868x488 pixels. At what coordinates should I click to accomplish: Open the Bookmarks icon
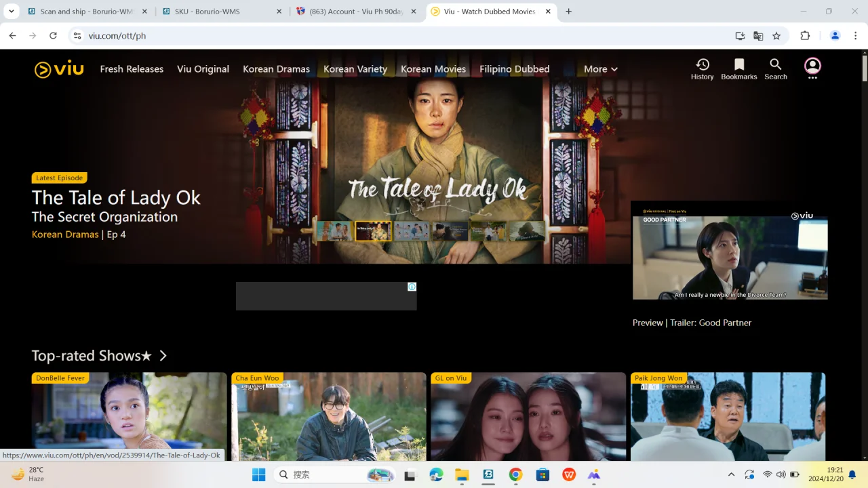pos(739,68)
